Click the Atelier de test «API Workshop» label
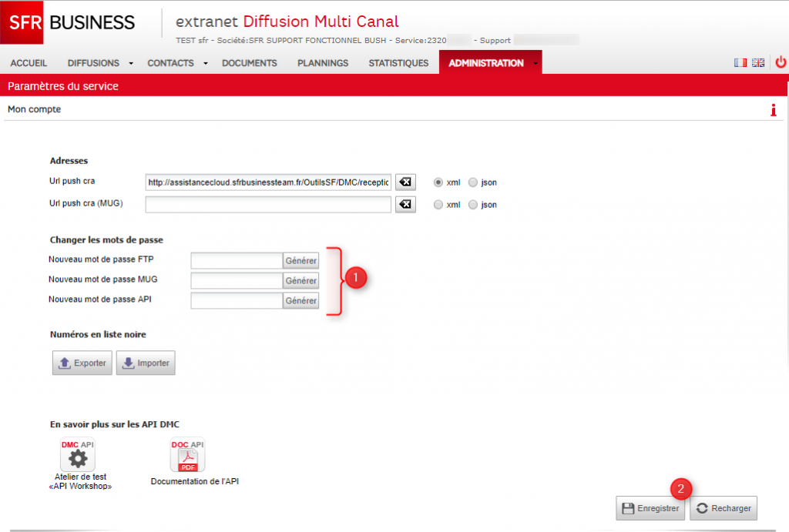 (80, 481)
